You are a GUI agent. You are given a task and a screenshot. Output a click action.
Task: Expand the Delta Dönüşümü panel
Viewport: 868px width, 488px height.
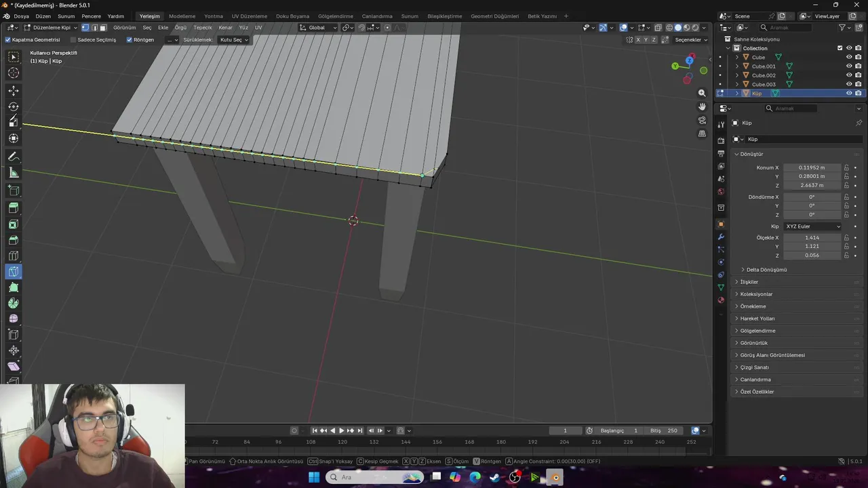(x=766, y=270)
